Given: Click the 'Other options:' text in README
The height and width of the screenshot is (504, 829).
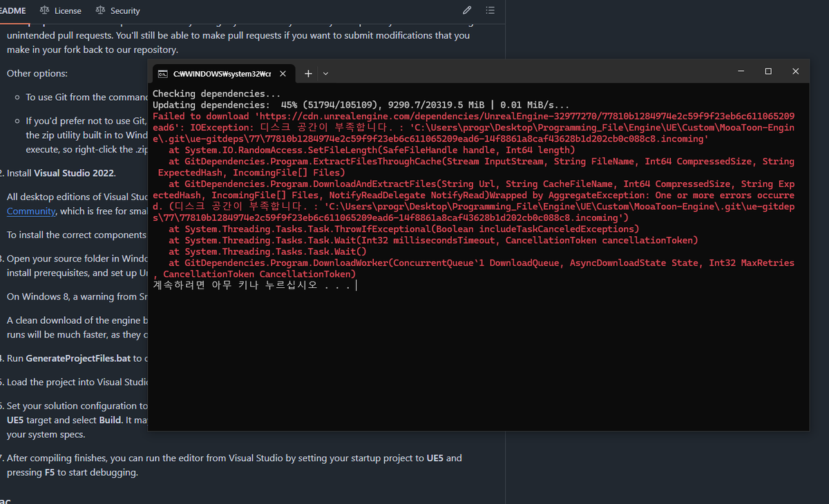Looking at the screenshot, I should tap(36, 73).
